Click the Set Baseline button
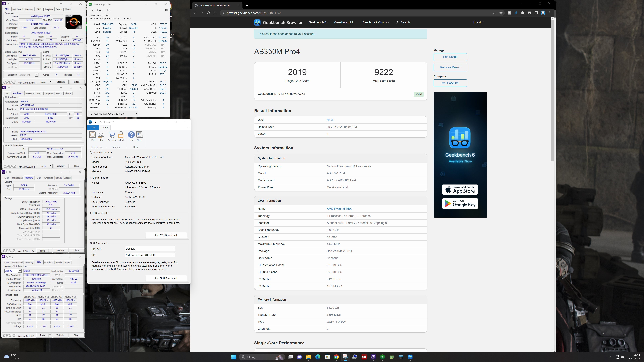This screenshot has height=362, width=644. [450, 83]
